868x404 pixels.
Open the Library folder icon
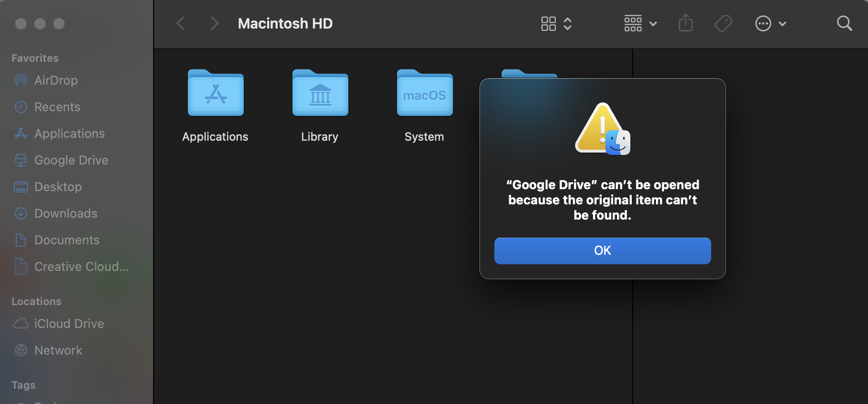[320, 93]
